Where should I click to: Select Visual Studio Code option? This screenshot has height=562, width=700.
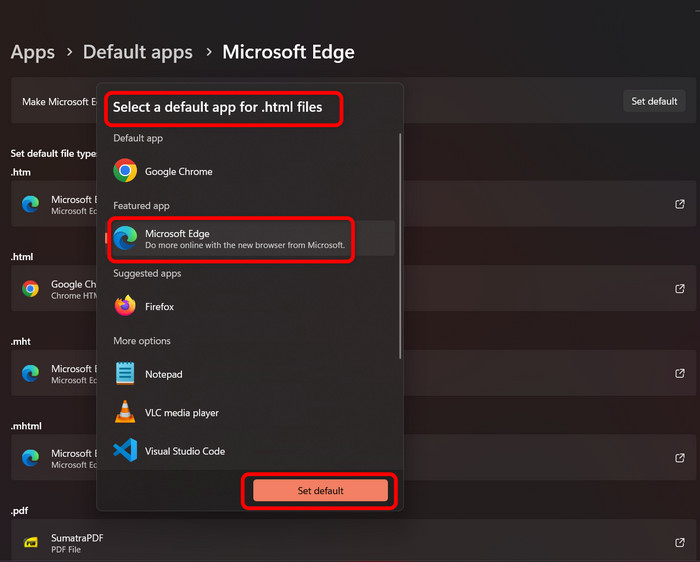[x=250, y=450]
